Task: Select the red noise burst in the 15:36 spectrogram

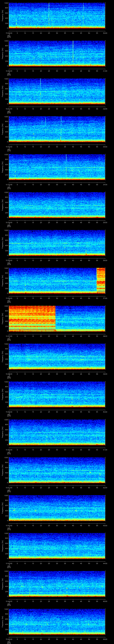Action: click(x=101, y=280)
